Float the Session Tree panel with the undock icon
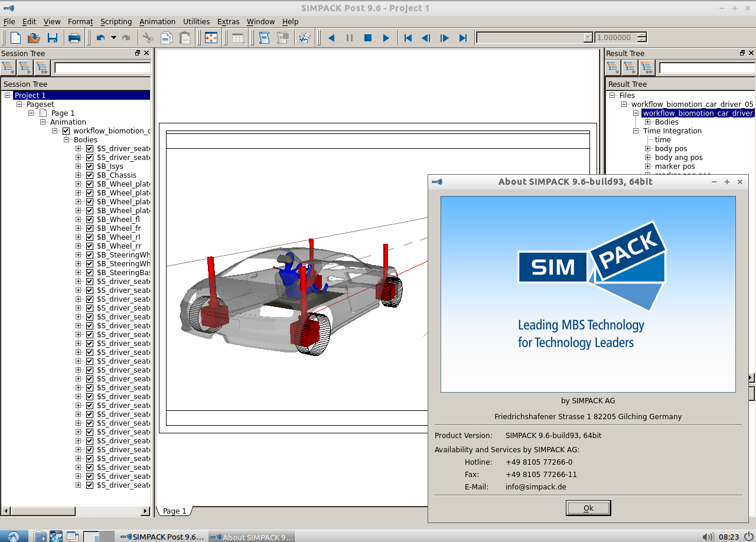The width and height of the screenshot is (756, 542). 138,53
